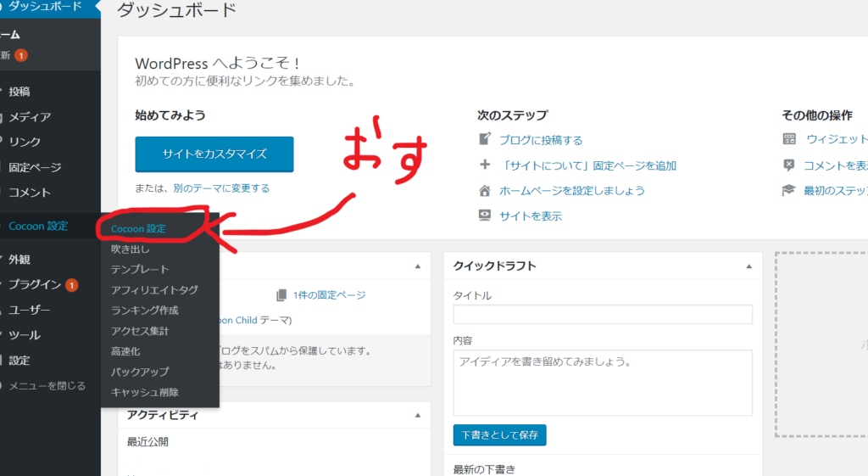
Task: Click the 「サイトについて」固定ページを追加 link
Action: (x=588, y=165)
